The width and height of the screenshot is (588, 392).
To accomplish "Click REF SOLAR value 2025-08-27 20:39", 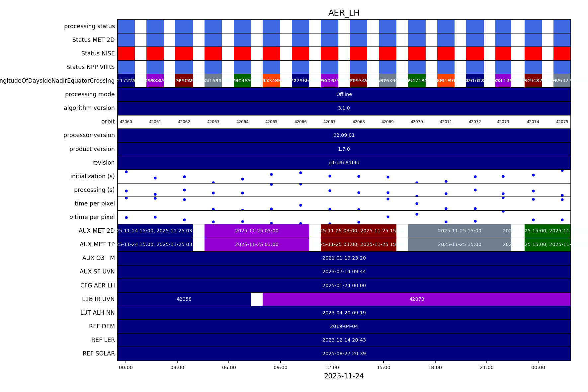I will 344,353.
